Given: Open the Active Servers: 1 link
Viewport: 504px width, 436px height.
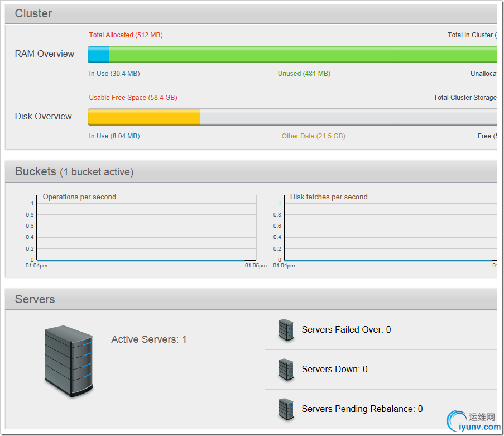Looking at the screenshot, I should pyautogui.click(x=149, y=339).
